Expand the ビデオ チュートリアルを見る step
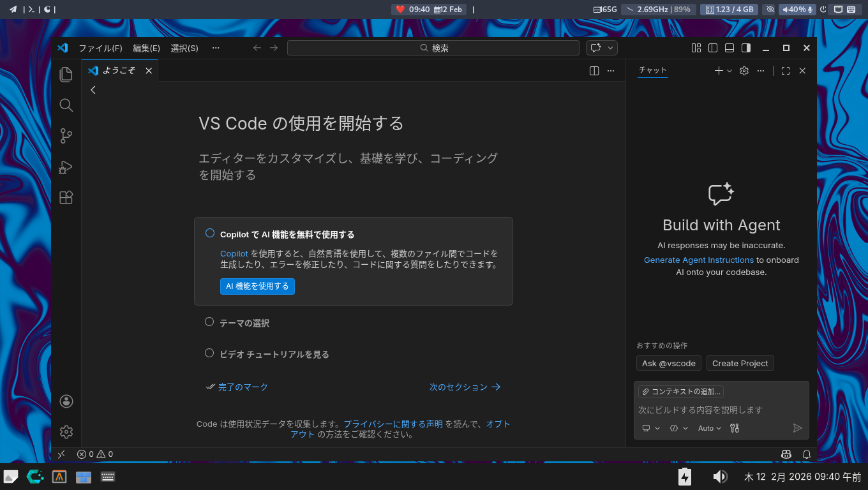 [x=274, y=354]
